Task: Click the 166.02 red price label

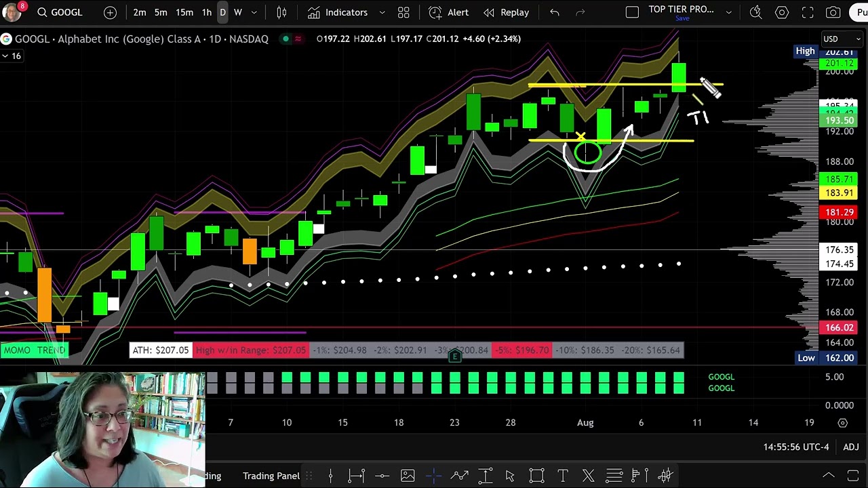Action: coord(840,328)
